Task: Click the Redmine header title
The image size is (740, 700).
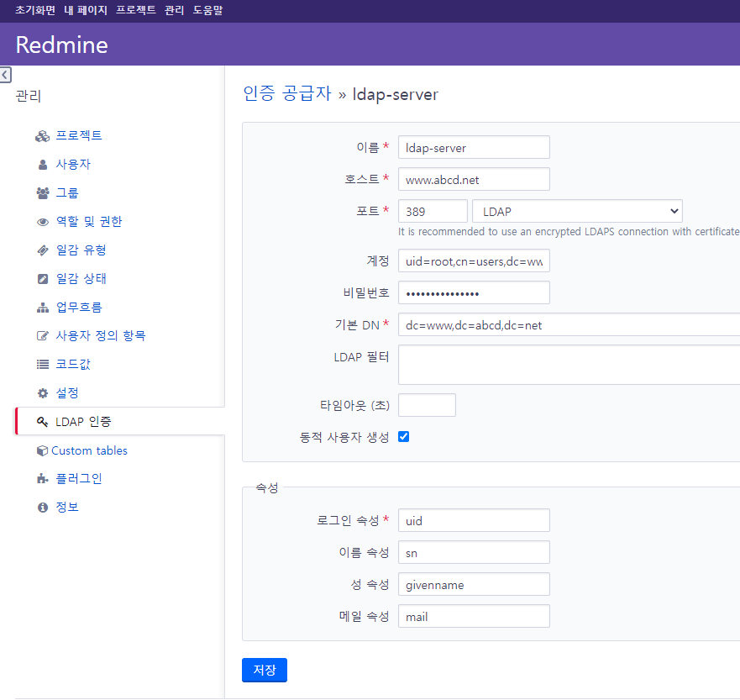Action: coord(62,45)
